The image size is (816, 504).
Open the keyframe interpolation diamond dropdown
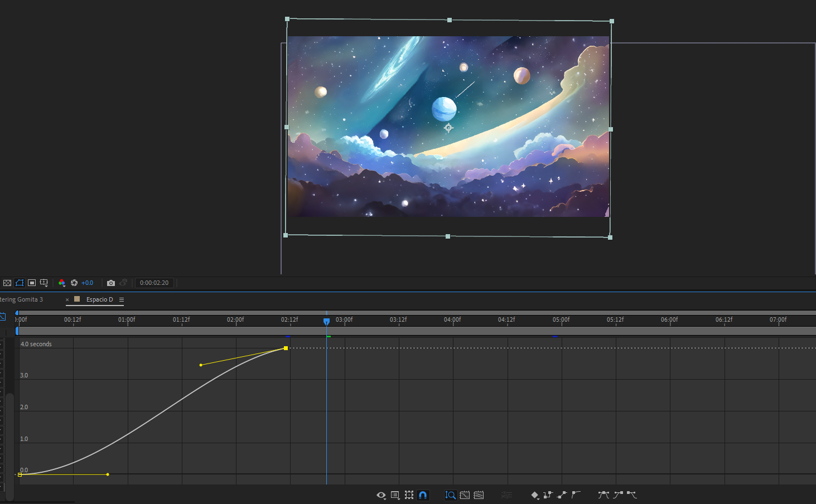535,495
